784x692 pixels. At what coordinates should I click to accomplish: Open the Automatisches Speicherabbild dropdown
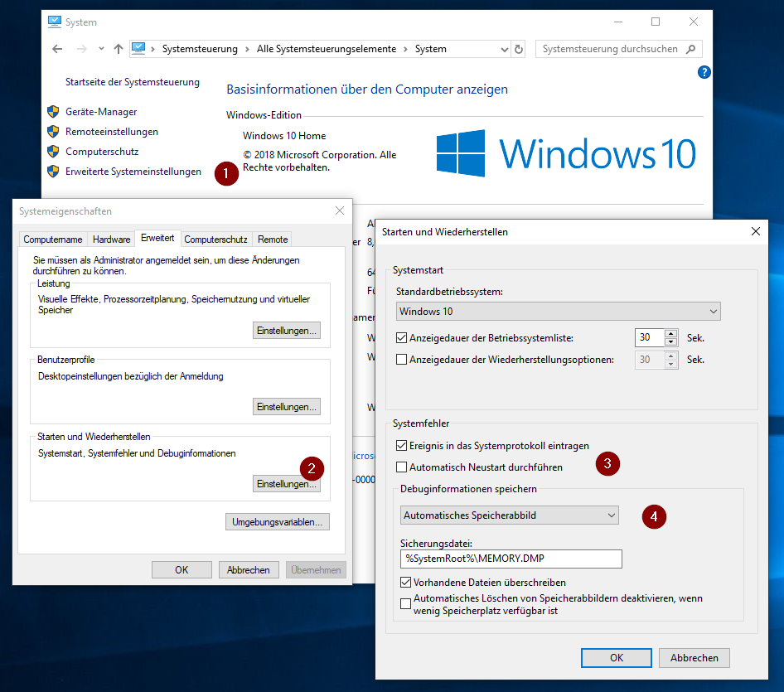click(510, 515)
